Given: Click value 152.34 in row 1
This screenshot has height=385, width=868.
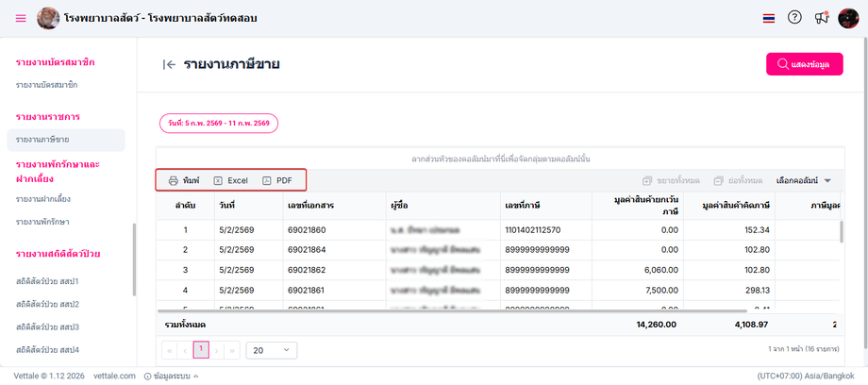Looking at the screenshot, I should tap(729, 229).
